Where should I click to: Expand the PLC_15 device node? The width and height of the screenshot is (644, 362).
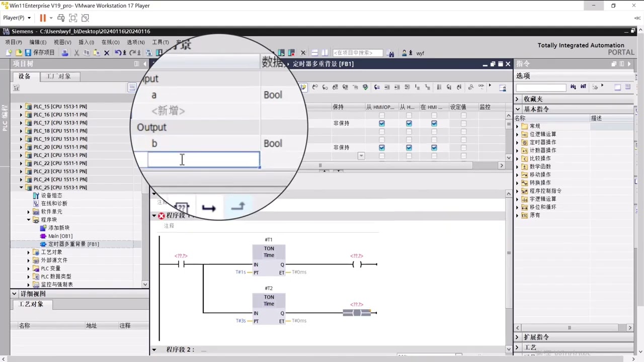pos(21,107)
